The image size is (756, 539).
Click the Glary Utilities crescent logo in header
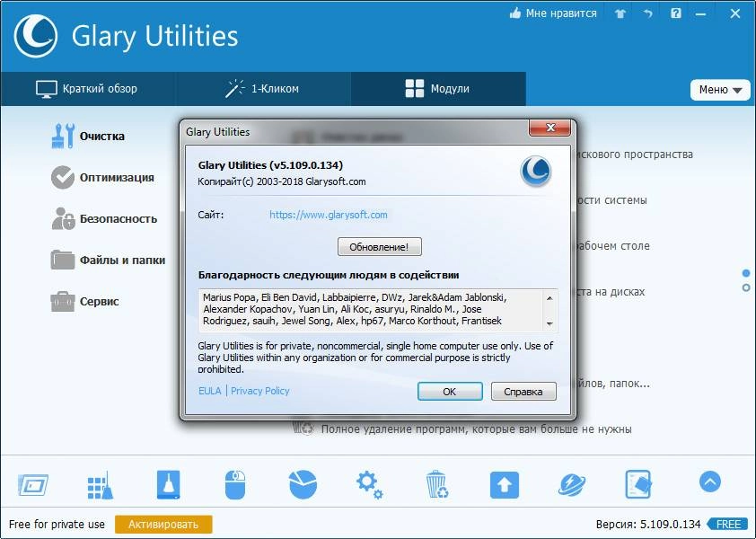(36, 36)
